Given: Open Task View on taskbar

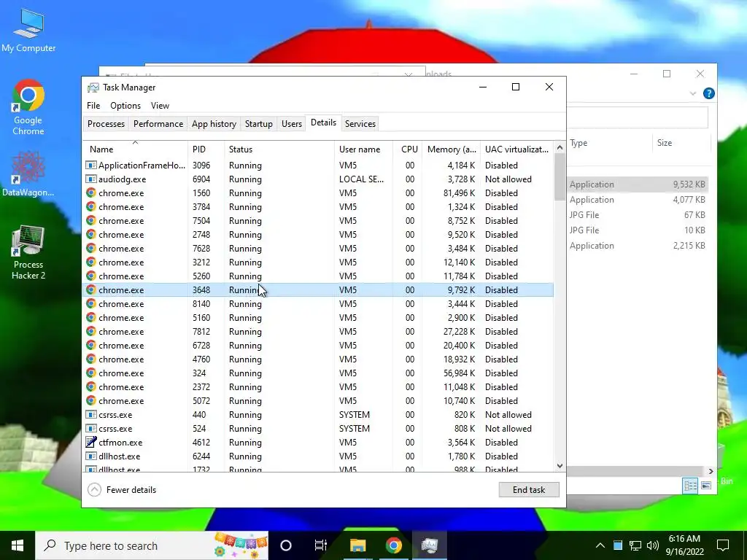Looking at the screenshot, I should pyautogui.click(x=321, y=545).
